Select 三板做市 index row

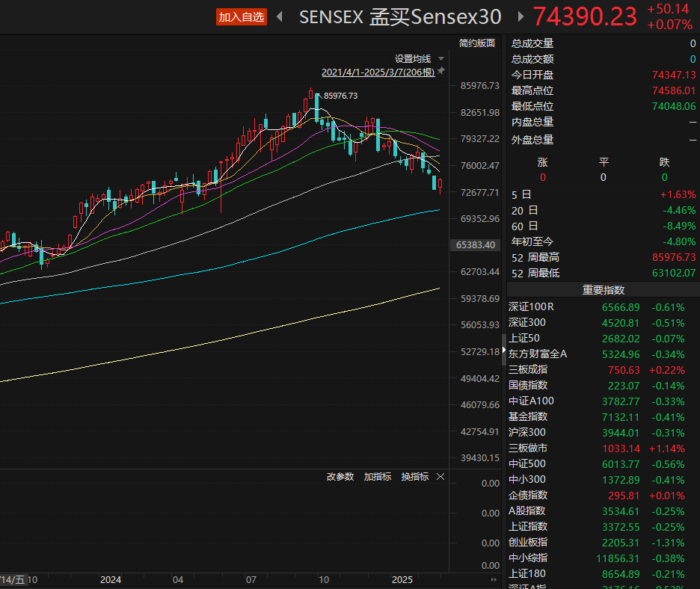click(603, 448)
